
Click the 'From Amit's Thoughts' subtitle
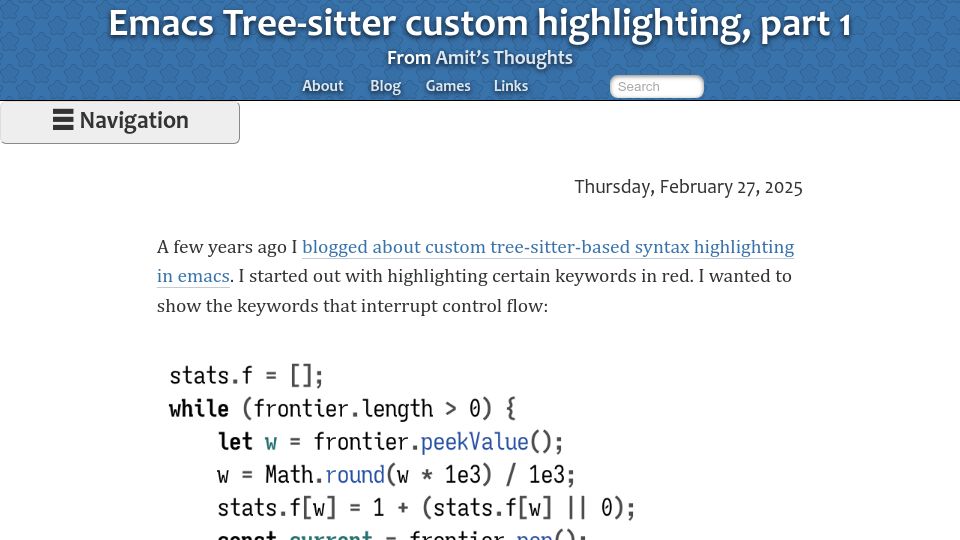tap(479, 58)
